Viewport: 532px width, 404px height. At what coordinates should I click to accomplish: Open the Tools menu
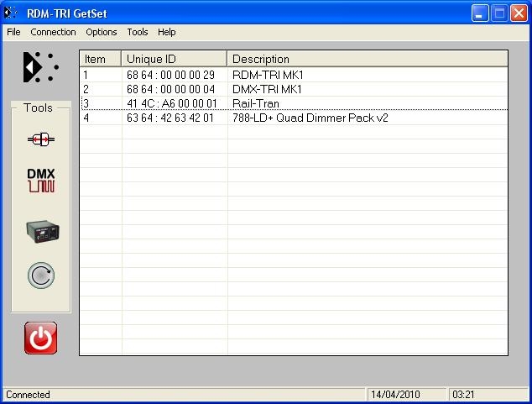[138, 32]
